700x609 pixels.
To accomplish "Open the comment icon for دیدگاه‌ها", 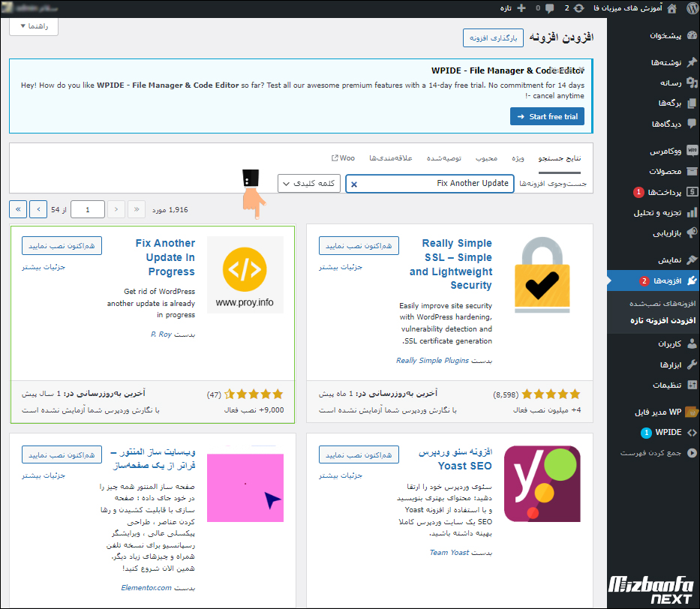I will point(692,124).
